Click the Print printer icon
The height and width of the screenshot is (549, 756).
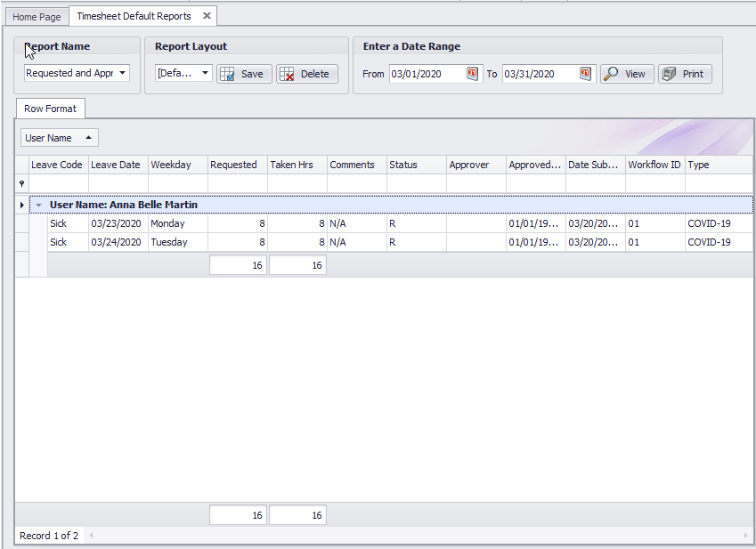(670, 74)
